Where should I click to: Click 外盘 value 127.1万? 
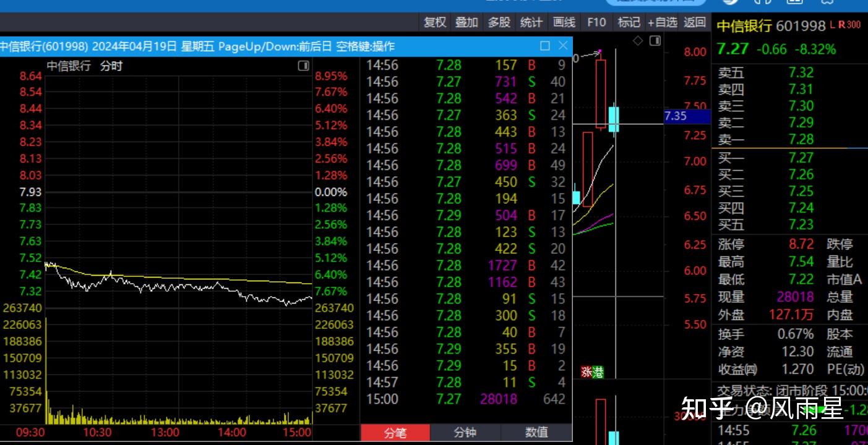(x=791, y=315)
